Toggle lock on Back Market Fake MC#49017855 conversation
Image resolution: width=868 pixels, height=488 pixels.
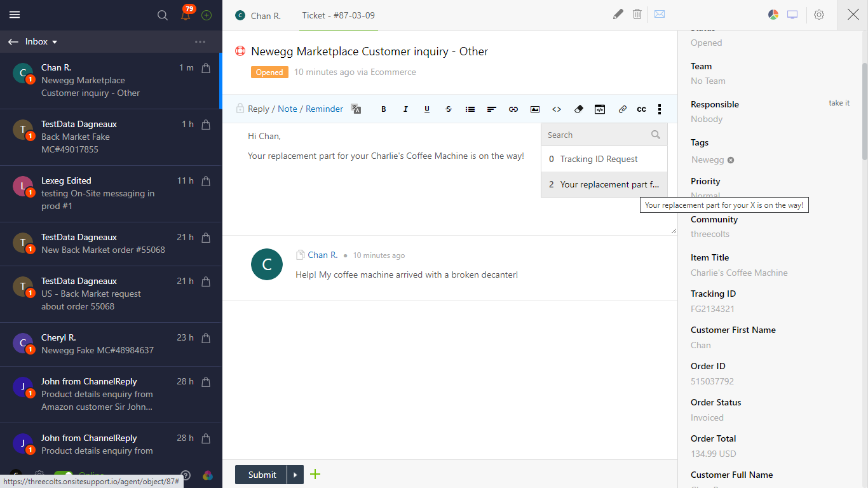point(206,125)
